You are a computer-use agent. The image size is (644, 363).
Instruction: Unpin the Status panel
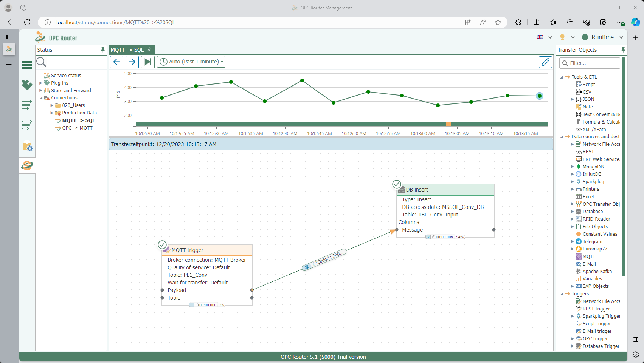click(x=102, y=49)
